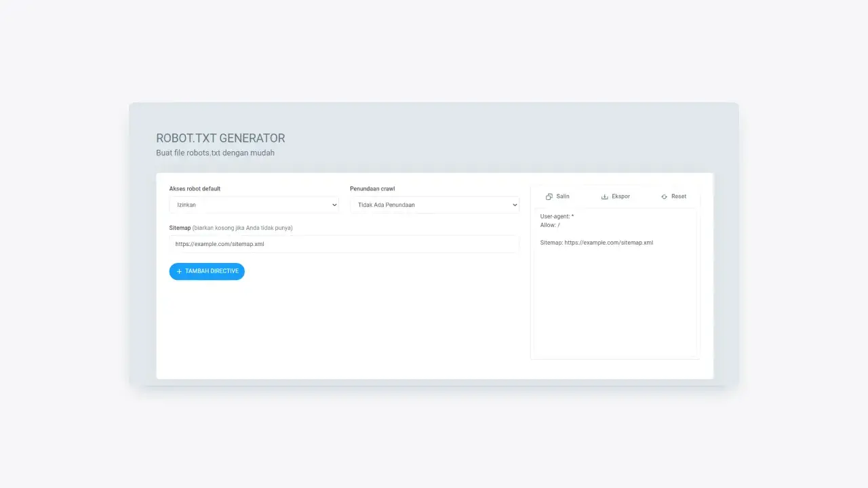
Task: Click the plus icon on Tambah Directive
Action: [x=179, y=272]
